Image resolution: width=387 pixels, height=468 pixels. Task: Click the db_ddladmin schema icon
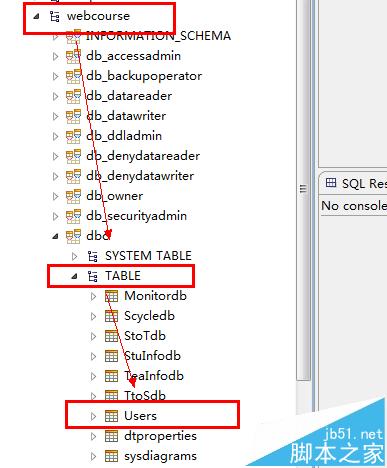tap(73, 136)
